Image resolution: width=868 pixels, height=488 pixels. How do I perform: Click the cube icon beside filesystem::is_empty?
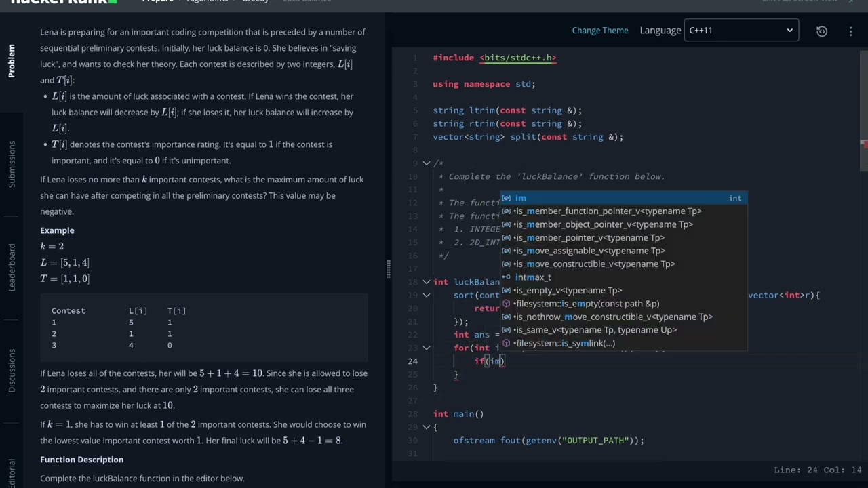506,304
